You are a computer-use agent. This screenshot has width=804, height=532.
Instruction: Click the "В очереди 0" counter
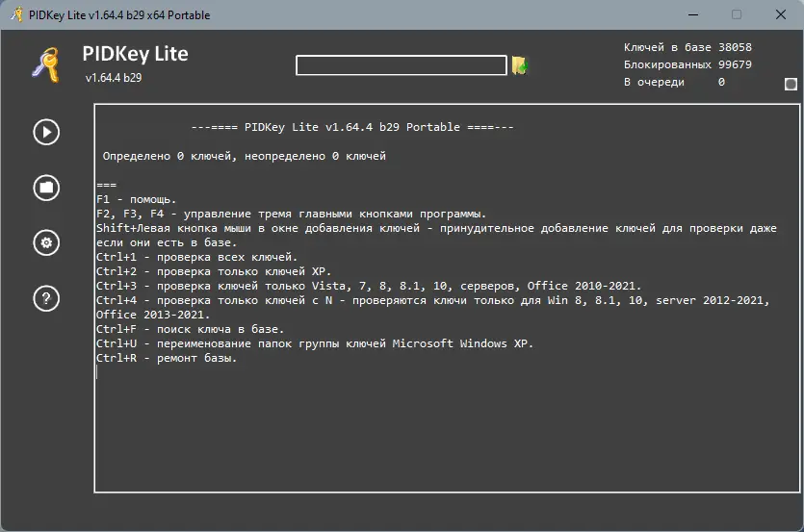pos(674,82)
